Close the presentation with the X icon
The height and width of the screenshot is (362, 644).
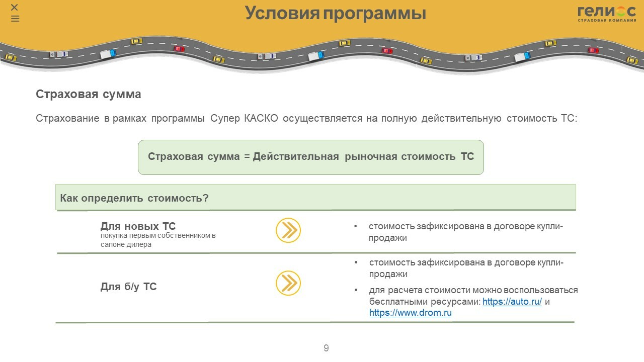point(15,7)
